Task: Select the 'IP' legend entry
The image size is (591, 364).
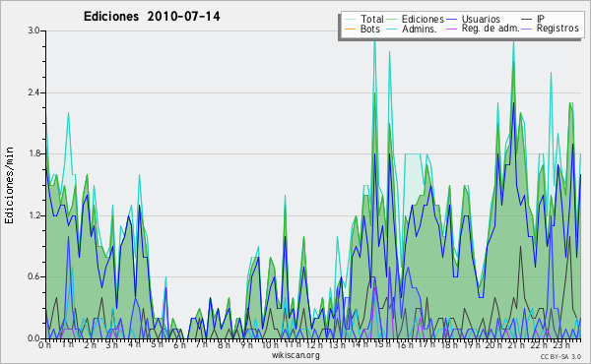Action: (541, 19)
